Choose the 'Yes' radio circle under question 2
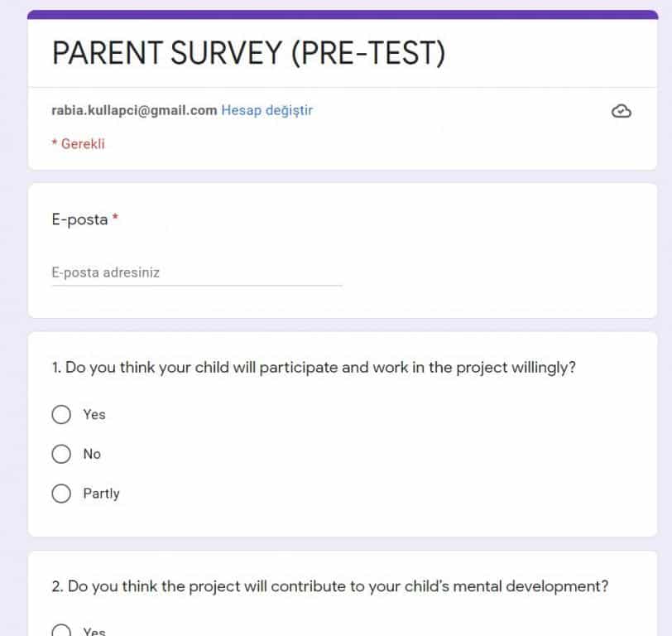 coord(61,631)
